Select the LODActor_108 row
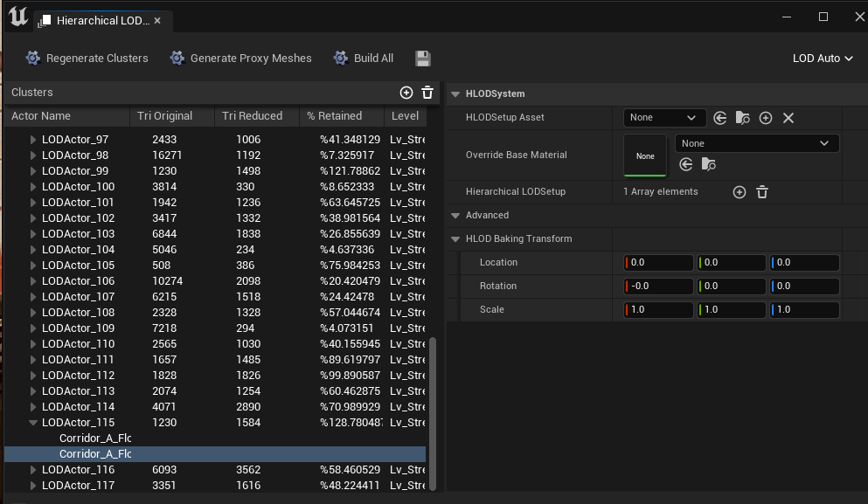 point(215,312)
